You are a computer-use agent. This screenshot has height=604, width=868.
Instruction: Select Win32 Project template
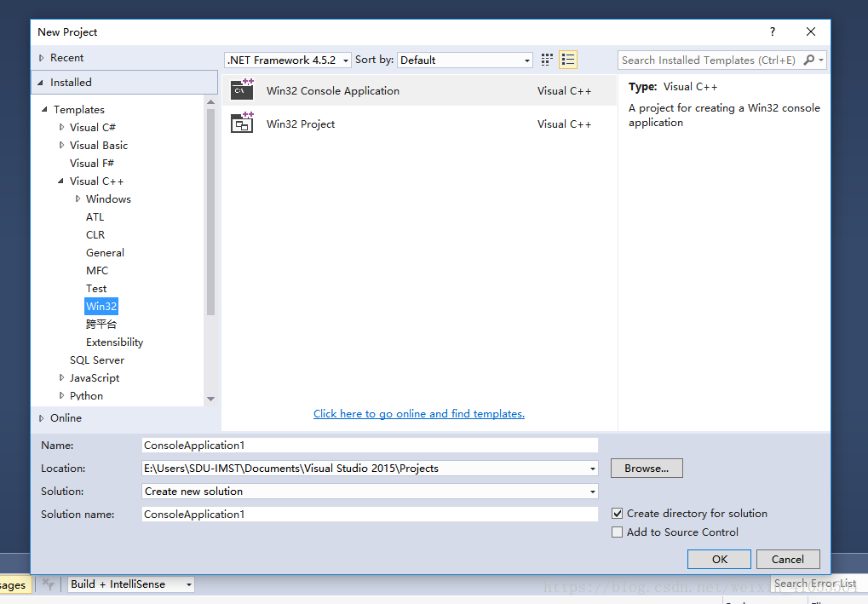click(x=420, y=124)
